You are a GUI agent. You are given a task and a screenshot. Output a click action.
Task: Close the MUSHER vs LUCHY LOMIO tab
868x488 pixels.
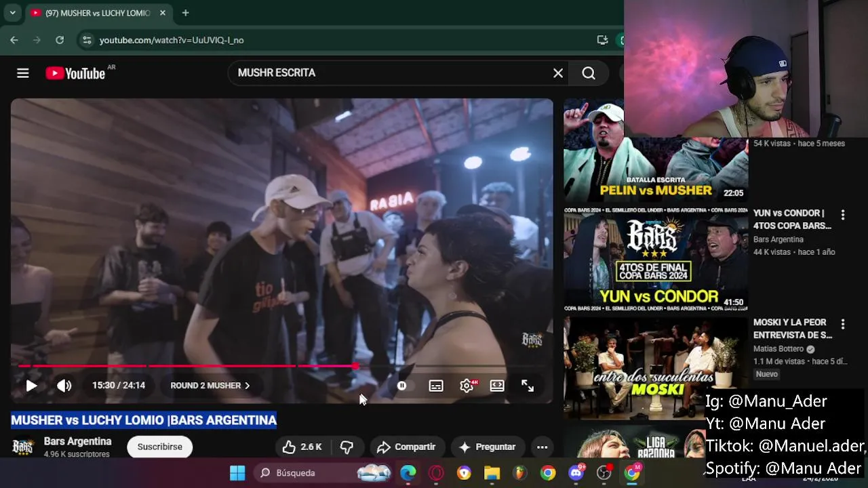(x=163, y=13)
